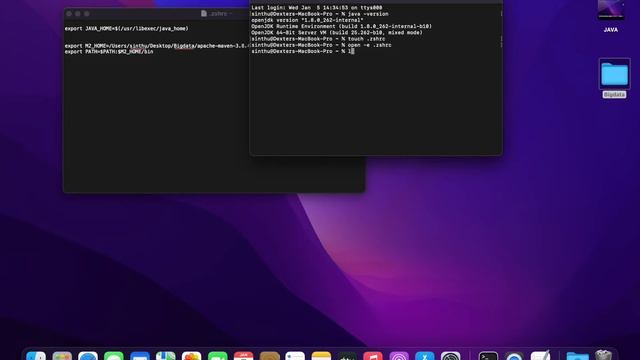The image size is (640, 360).
Task: Open Launchpad from the Dock
Action: coord(62,356)
